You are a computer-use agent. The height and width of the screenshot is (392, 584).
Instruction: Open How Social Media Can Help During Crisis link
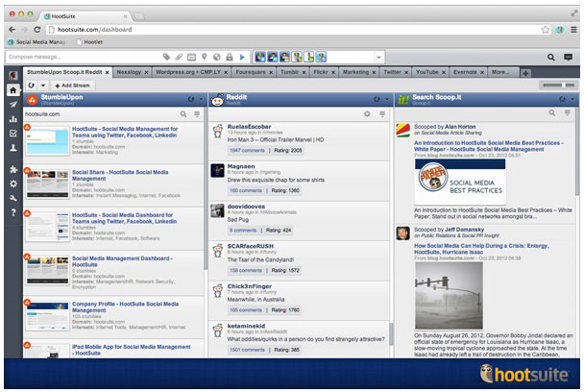click(x=481, y=249)
